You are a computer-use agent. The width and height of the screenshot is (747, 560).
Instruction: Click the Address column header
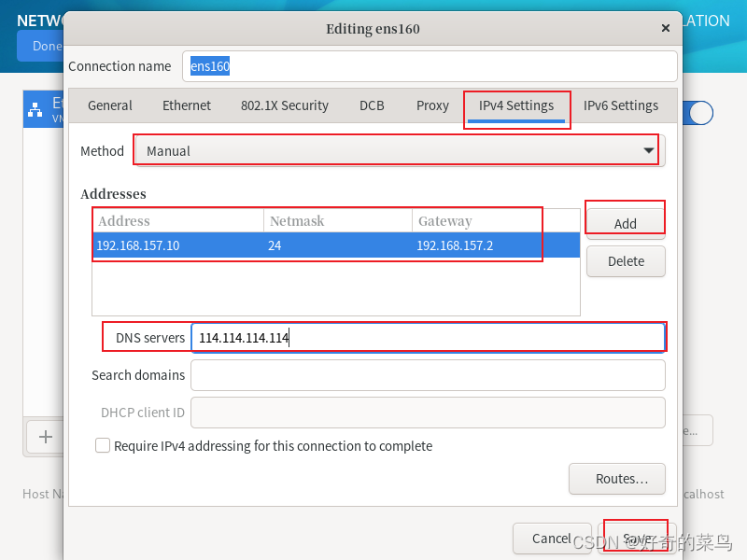click(x=177, y=221)
